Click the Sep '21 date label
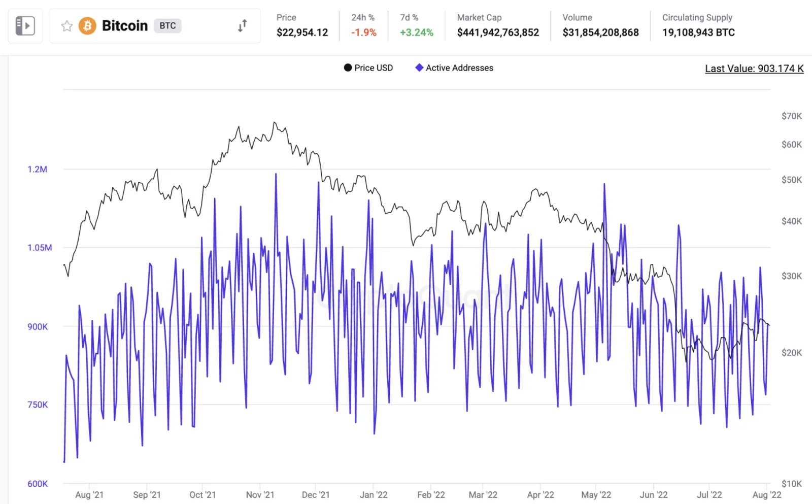Viewport: 812px width, 504px height. point(147,495)
